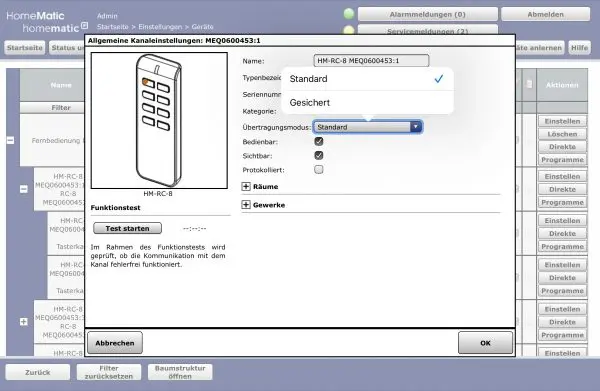Expand the Gewerke section plus icon
Image resolution: width=600 pixels, height=391 pixels.
pos(246,205)
